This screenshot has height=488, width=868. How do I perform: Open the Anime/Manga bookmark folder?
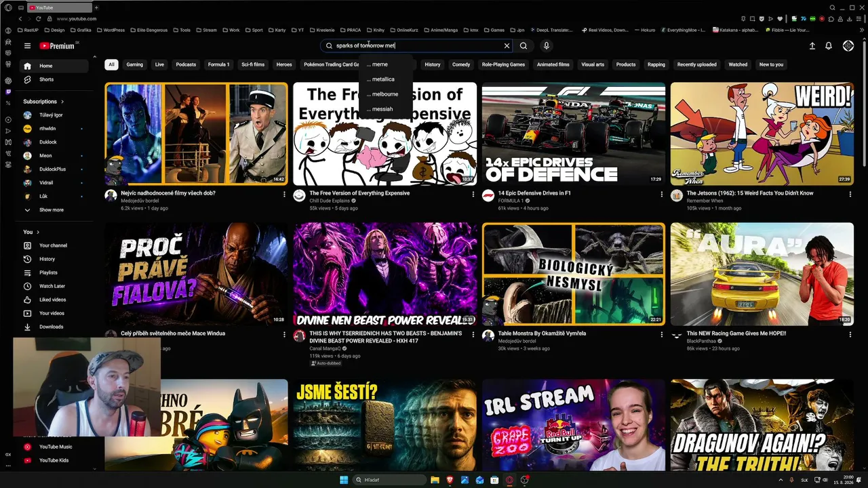[441, 30]
